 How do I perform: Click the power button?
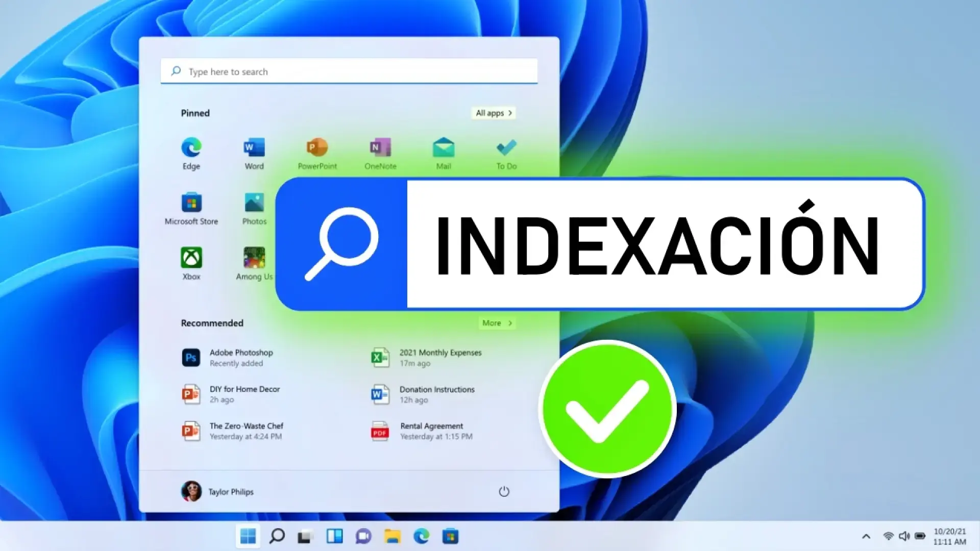click(x=504, y=491)
